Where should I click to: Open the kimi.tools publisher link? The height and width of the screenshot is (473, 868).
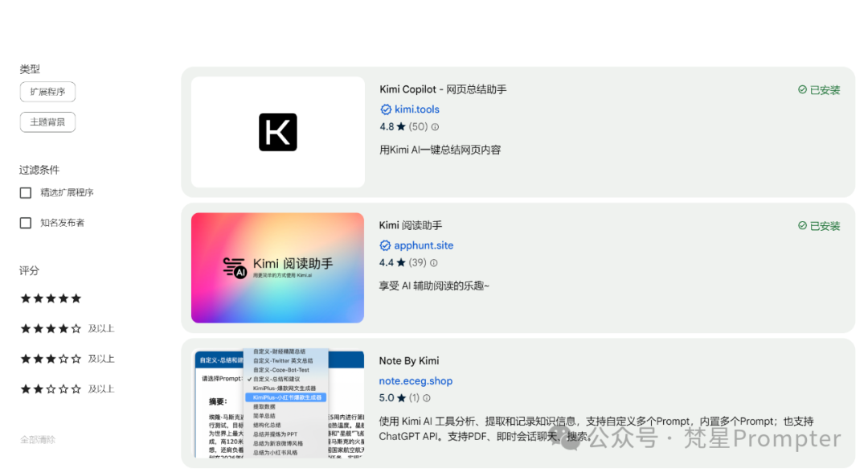coord(416,109)
